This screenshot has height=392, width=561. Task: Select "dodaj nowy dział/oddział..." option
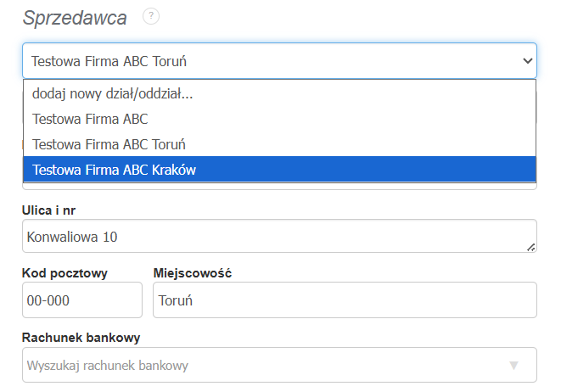(113, 94)
